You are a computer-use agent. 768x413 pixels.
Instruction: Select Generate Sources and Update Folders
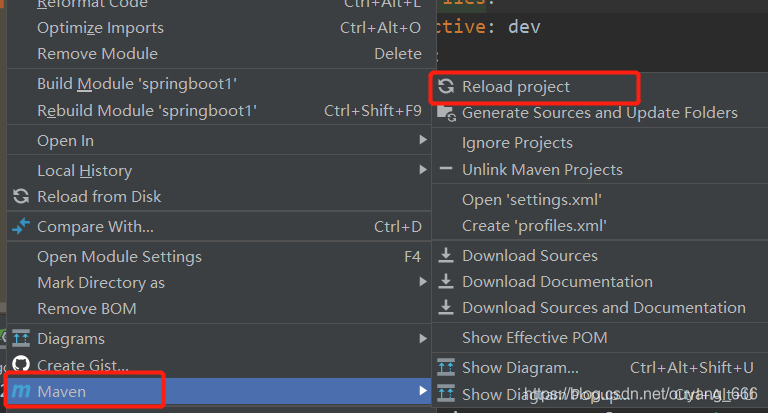click(x=600, y=113)
